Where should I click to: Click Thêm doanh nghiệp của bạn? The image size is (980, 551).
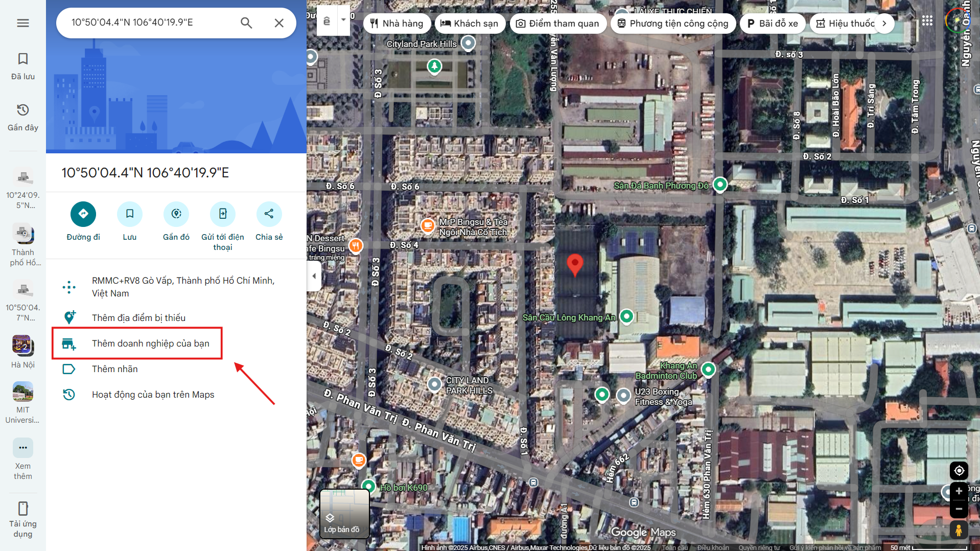click(x=150, y=343)
